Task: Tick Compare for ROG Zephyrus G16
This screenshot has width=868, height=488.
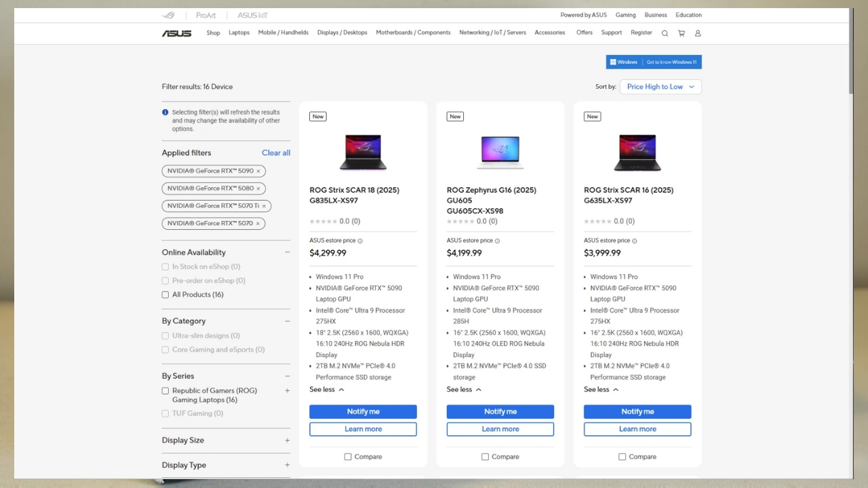Action: [x=485, y=457]
